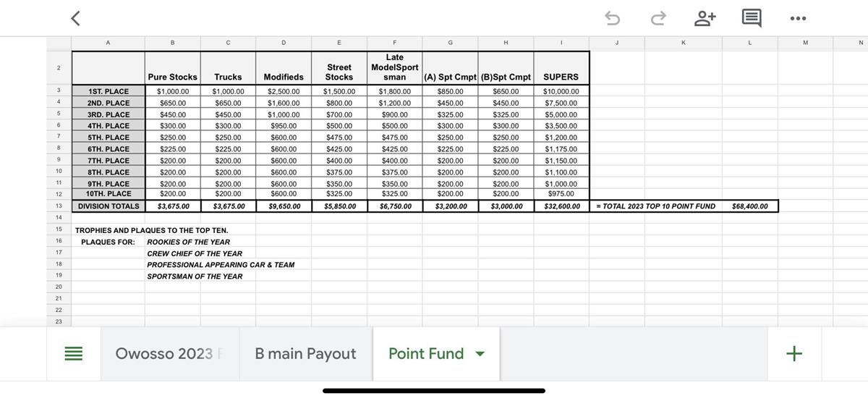Viewport: 868px width, 401px height.
Task: Click the redo arrow icon
Action: pos(658,18)
